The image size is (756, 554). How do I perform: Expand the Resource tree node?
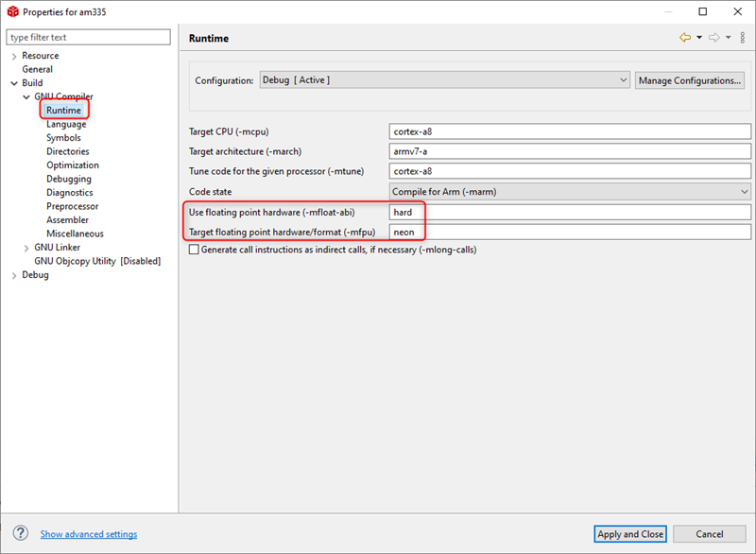pyautogui.click(x=13, y=56)
